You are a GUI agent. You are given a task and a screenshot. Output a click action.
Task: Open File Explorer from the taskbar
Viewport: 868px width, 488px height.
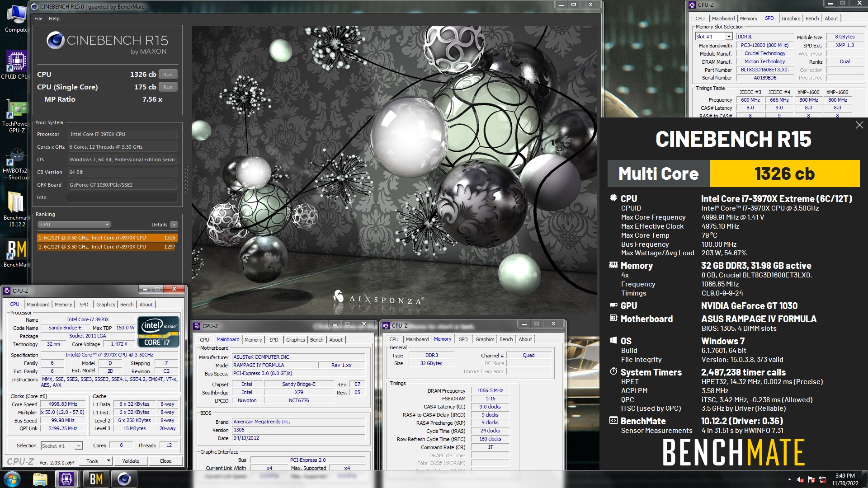click(x=40, y=479)
